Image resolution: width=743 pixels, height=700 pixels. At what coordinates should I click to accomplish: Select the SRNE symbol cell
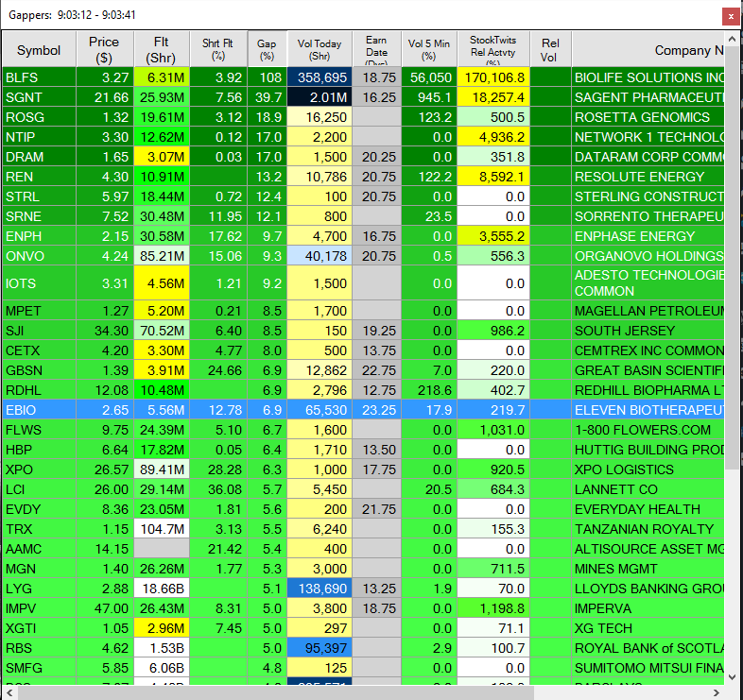click(x=39, y=216)
